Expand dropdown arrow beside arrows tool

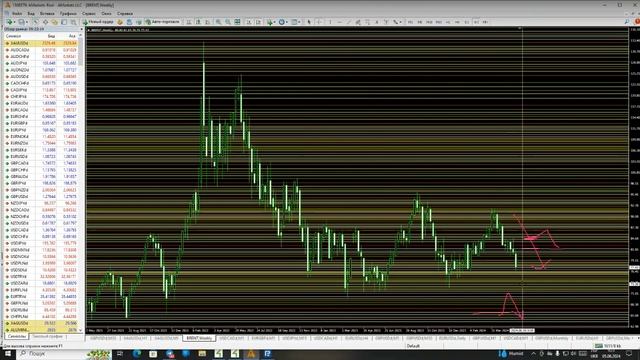(401, 22)
